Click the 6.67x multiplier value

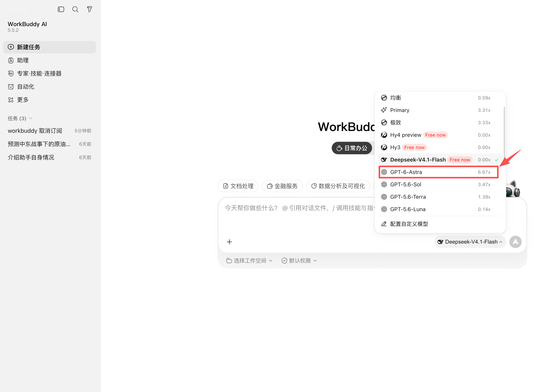point(484,172)
